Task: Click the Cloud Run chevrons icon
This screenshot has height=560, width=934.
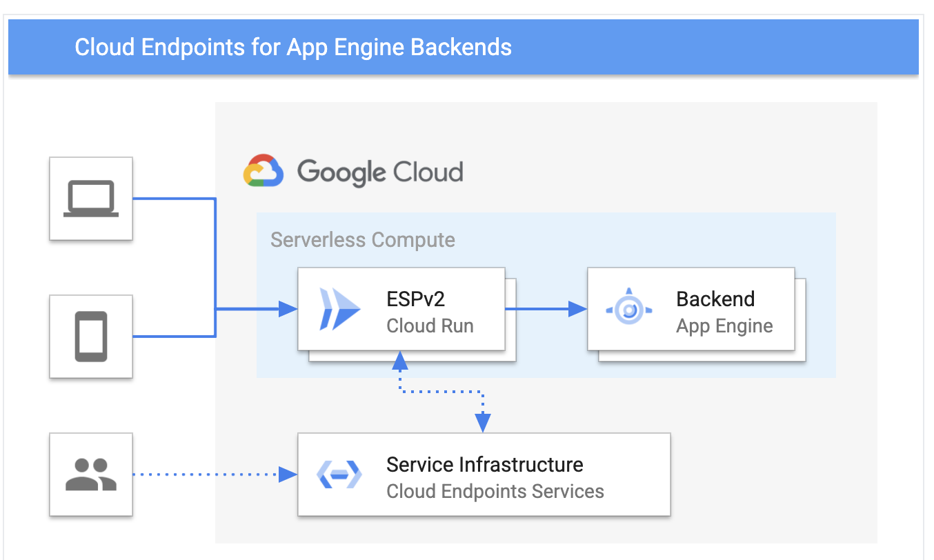Action: [x=339, y=309]
